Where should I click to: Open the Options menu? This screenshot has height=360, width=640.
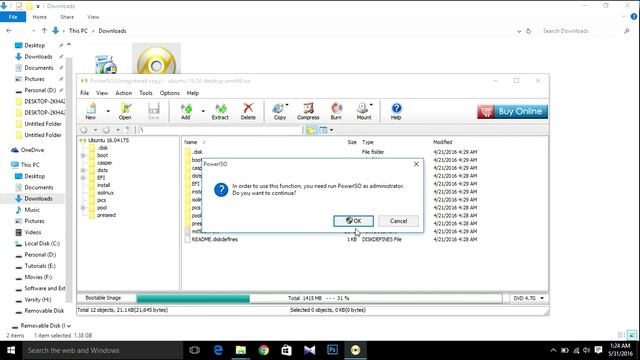point(169,93)
